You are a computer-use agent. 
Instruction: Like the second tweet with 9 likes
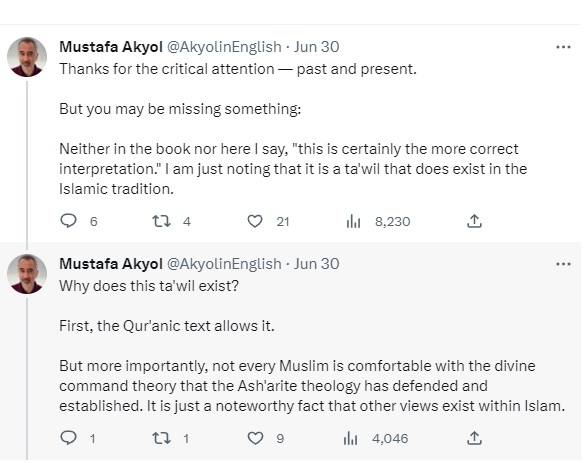[255, 438]
